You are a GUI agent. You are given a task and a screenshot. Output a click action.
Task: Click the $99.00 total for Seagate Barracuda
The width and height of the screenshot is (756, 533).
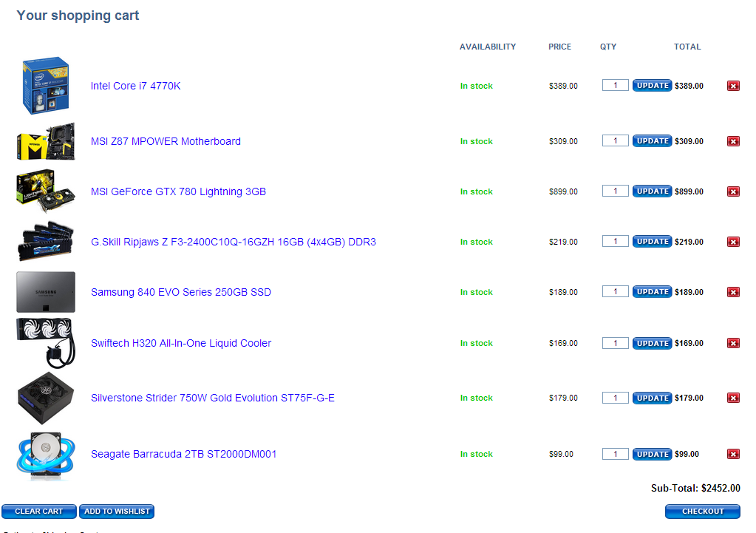click(x=687, y=454)
